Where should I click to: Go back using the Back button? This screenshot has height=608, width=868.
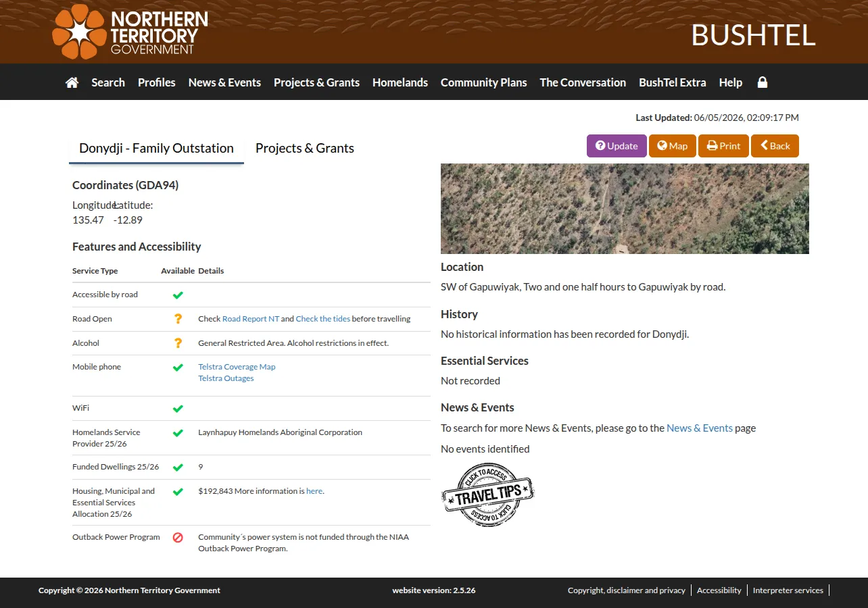[775, 146]
